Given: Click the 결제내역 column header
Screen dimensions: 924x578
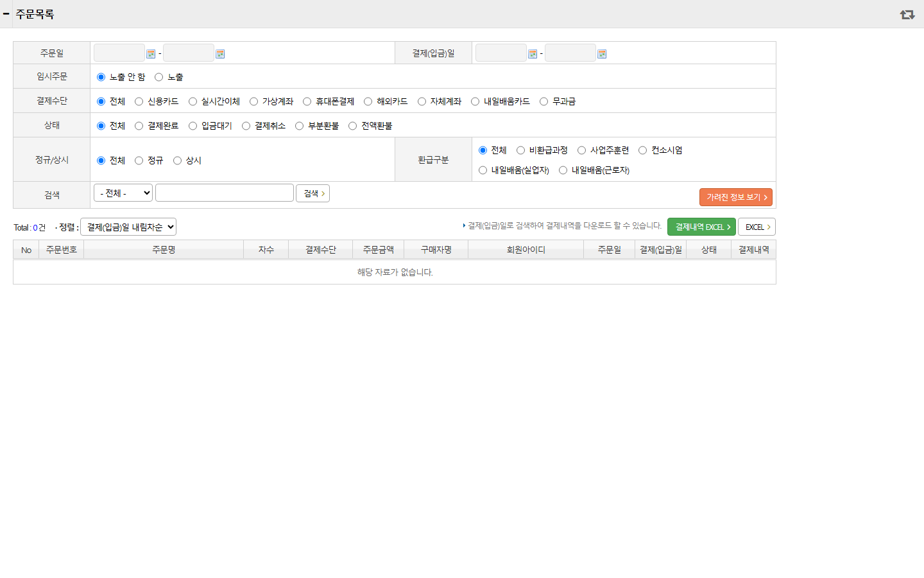Looking at the screenshot, I should pyautogui.click(x=754, y=250).
